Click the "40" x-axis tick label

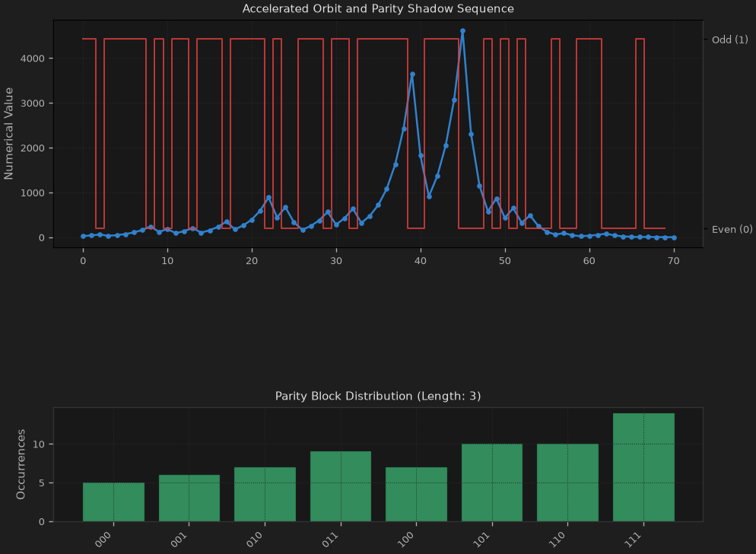click(x=421, y=261)
